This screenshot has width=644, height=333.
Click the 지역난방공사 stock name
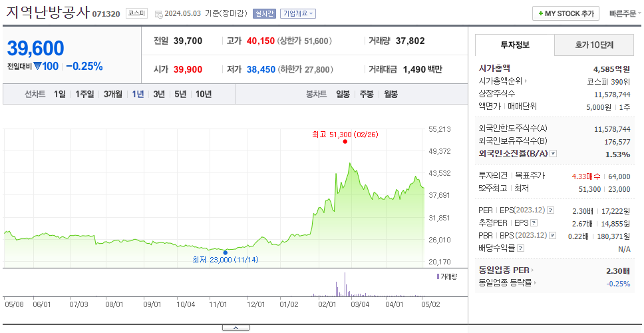pos(47,13)
